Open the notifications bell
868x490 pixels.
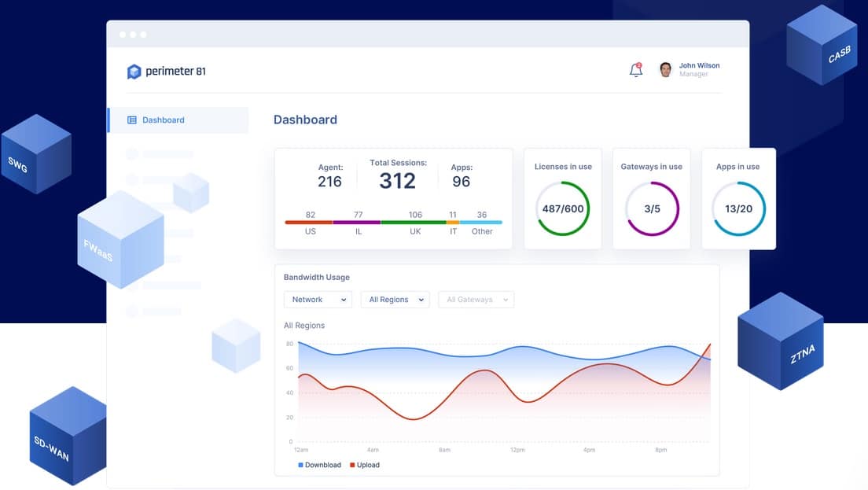click(x=636, y=70)
